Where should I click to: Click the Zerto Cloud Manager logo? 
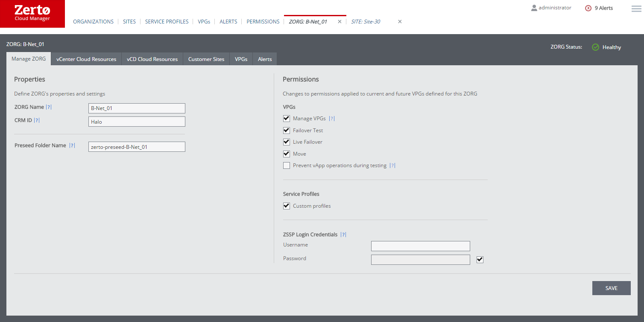click(x=32, y=14)
